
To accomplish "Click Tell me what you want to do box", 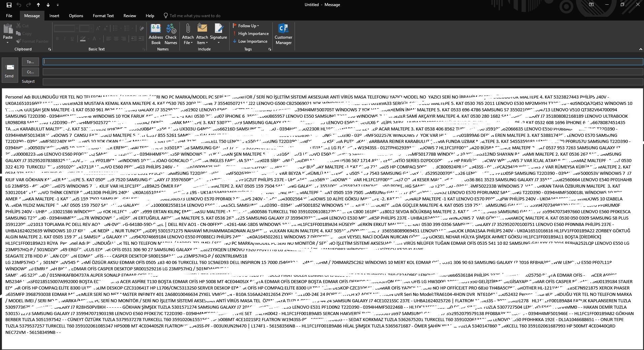I will tap(192, 16).
